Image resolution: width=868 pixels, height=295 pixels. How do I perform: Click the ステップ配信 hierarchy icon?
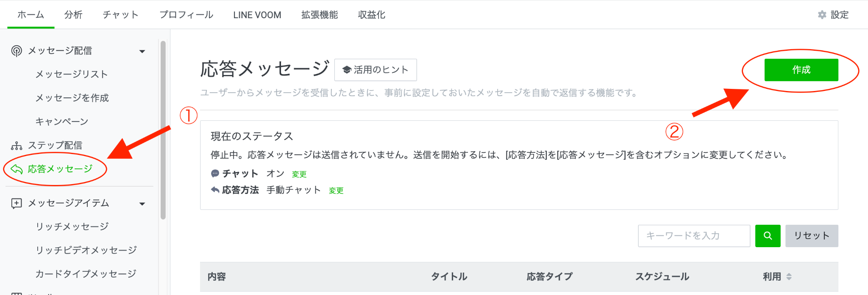coord(17,146)
